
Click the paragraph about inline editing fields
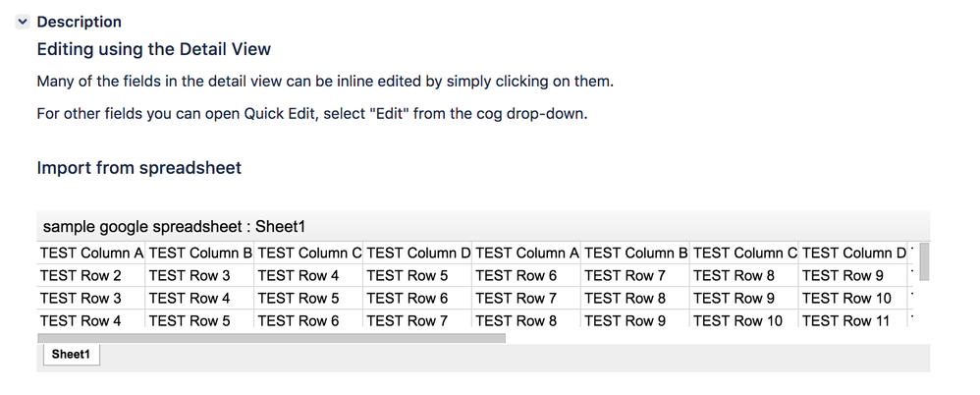(x=325, y=81)
